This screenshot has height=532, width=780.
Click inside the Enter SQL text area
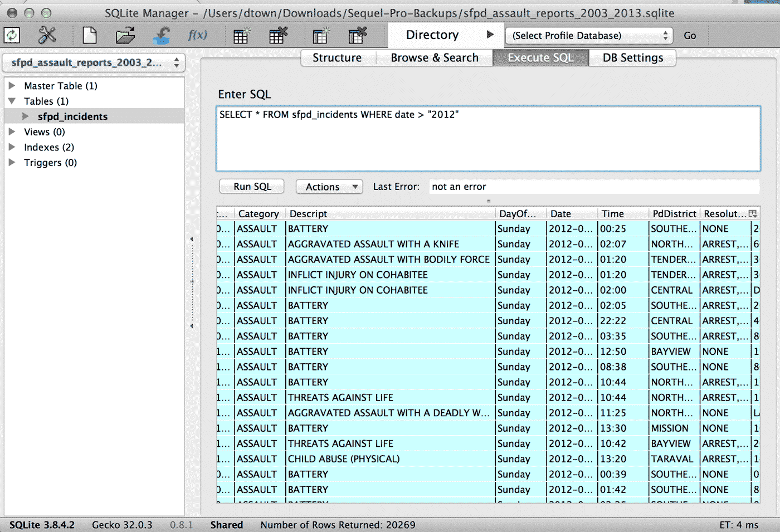[488, 139]
